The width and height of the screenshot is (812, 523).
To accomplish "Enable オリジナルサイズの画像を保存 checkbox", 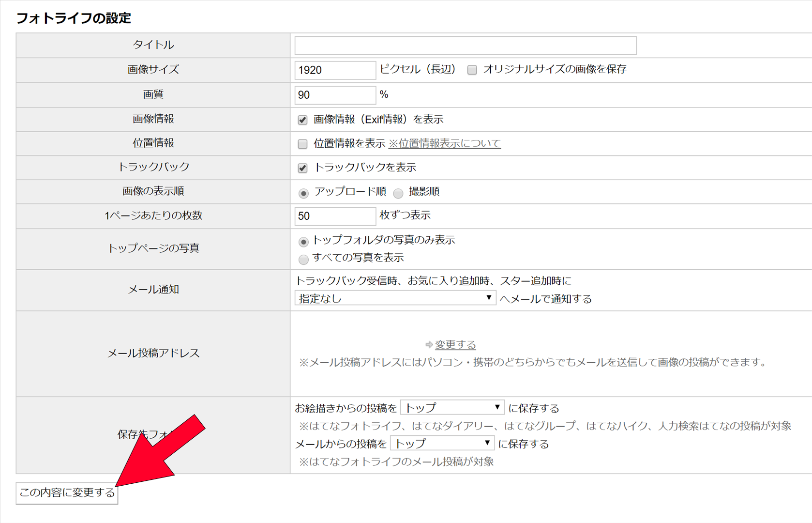I will coord(472,70).
